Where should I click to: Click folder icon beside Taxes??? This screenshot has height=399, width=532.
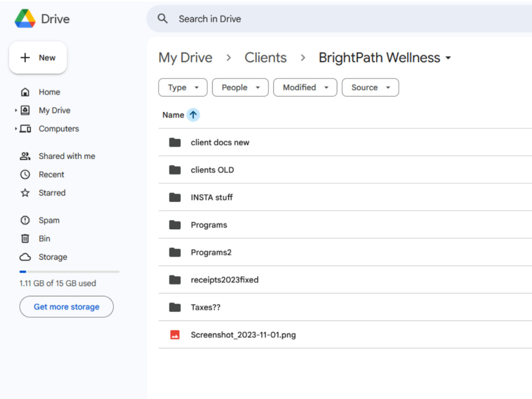tap(175, 307)
